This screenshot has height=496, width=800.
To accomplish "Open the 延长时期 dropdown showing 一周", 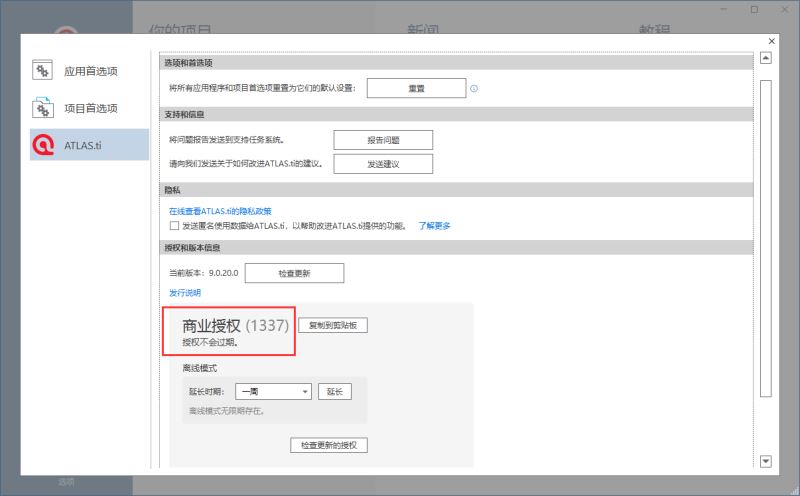I will click(x=273, y=391).
